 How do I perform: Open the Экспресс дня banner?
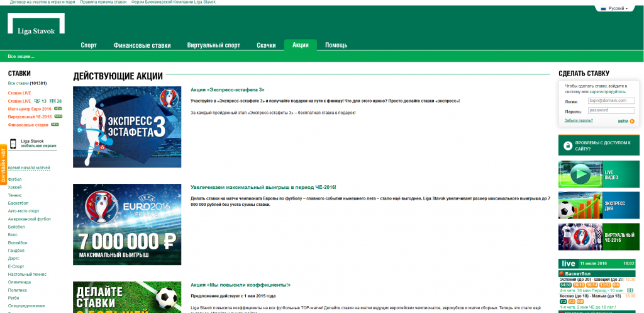coord(599,205)
